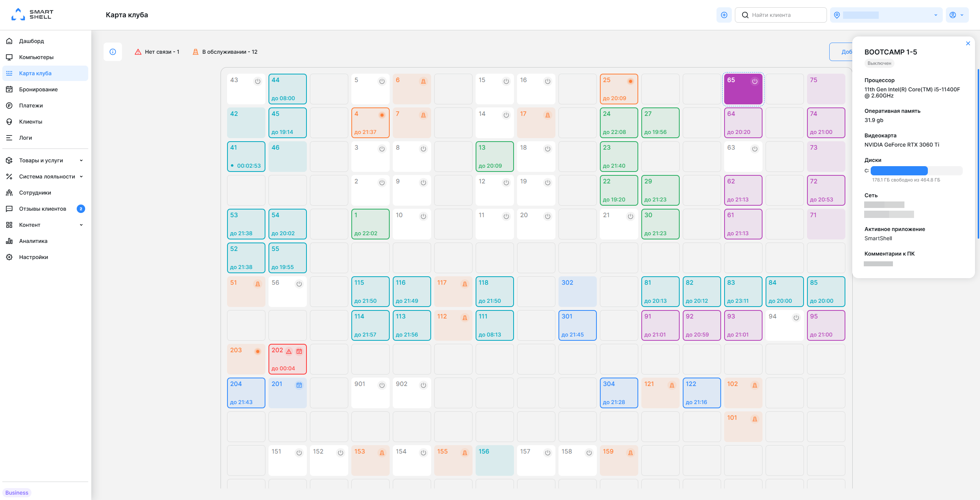
Task: Open Отзывы клиентов with badge
Action: pyautogui.click(x=43, y=209)
